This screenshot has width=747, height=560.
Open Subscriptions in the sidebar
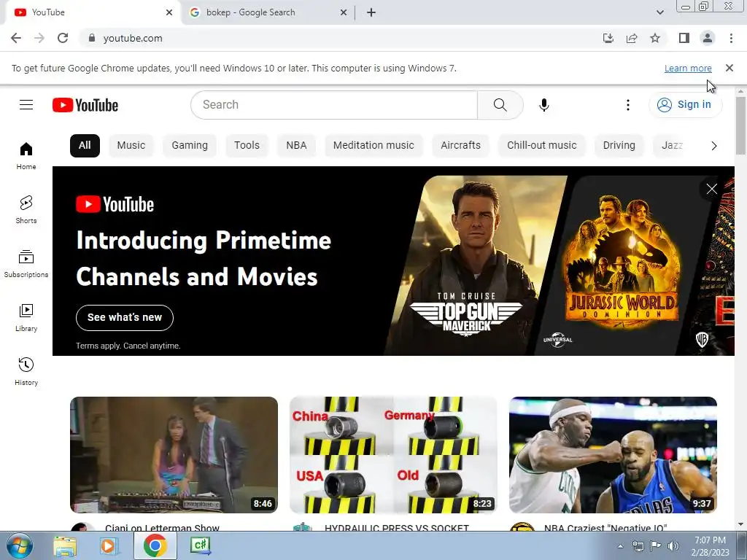coord(26,264)
